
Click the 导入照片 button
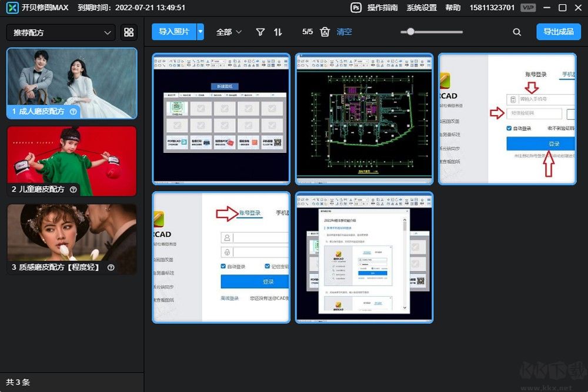(x=174, y=32)
